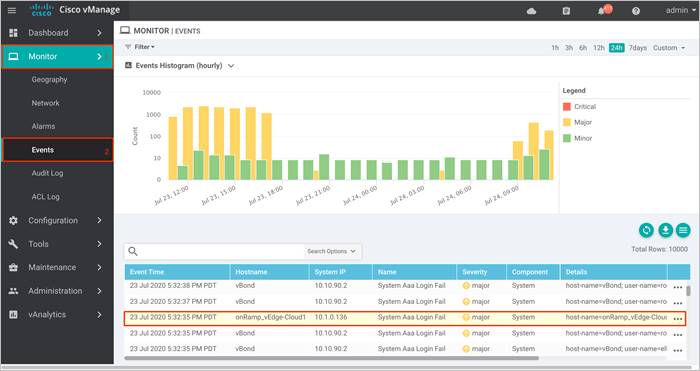Open Audit Log from Monitor menu
700x371 pixels.
47,173
